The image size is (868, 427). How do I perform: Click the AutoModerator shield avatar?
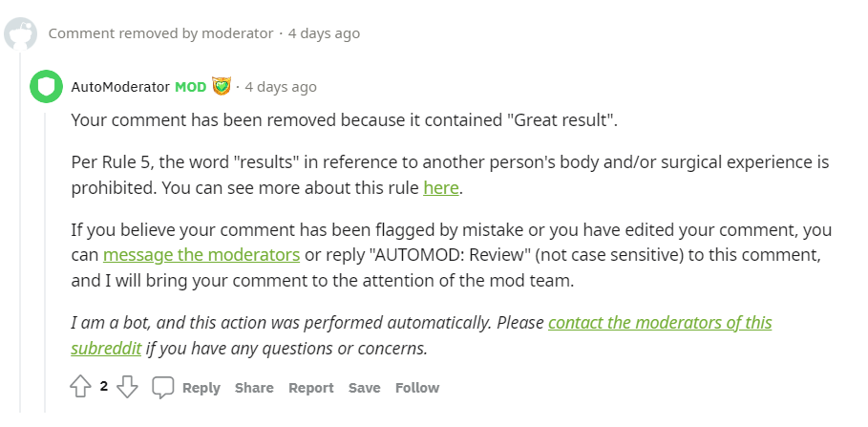tap(45, 86)
